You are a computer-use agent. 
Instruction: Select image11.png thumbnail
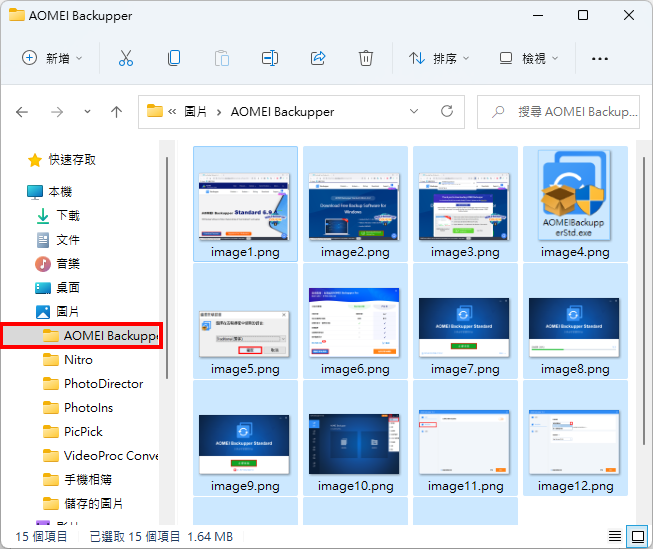pos(465,438)
